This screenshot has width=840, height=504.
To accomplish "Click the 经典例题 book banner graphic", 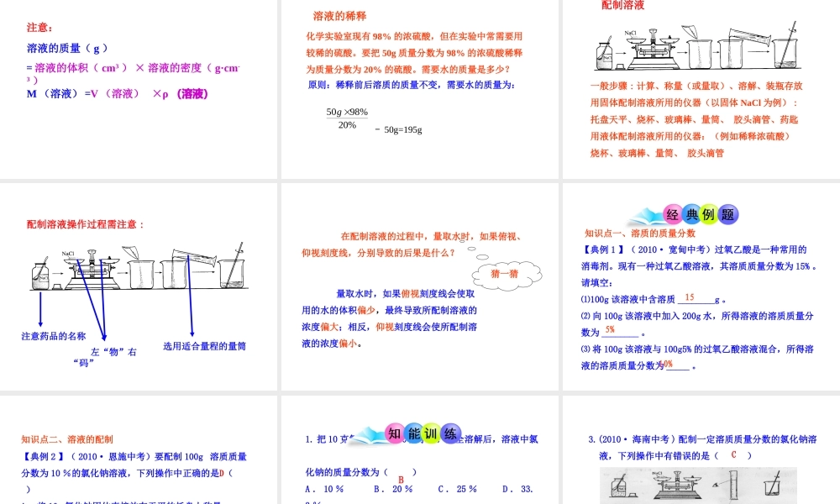I will tap(684, 215).
